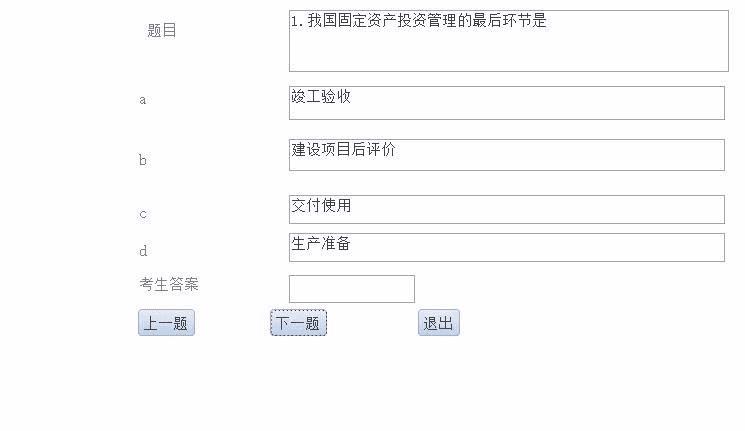Click the label for option b
This screenshot has height=431, width=745.
[143, 160]
